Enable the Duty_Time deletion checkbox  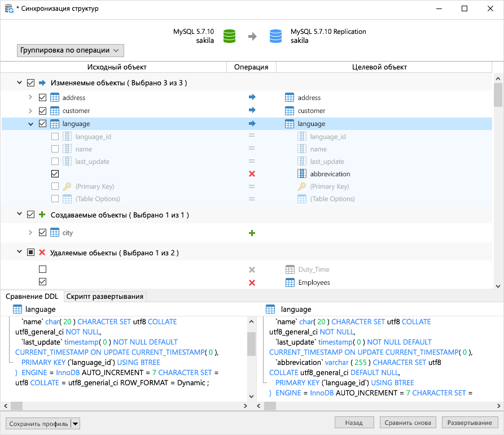42,269
